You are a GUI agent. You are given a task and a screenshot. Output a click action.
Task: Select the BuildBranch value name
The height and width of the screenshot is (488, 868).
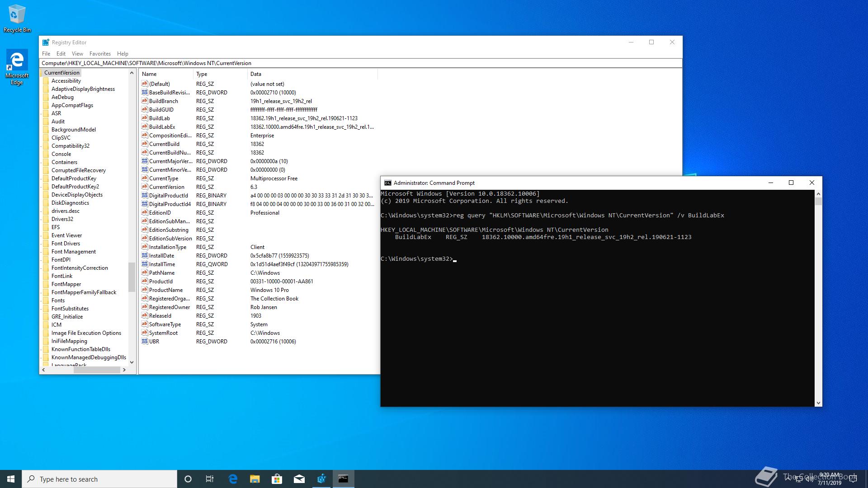[164, 101]
